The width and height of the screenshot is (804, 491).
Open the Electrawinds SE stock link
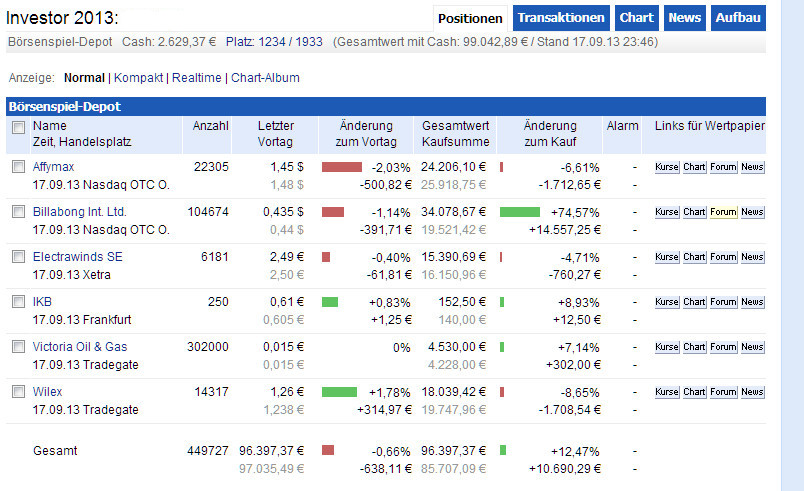[x=77, y=257]
